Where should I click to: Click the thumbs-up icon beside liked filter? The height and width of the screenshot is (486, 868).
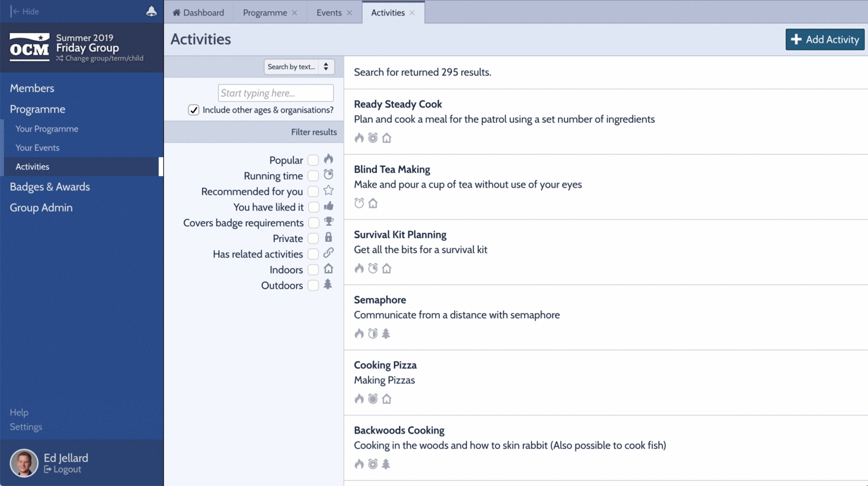coord(328,206)
